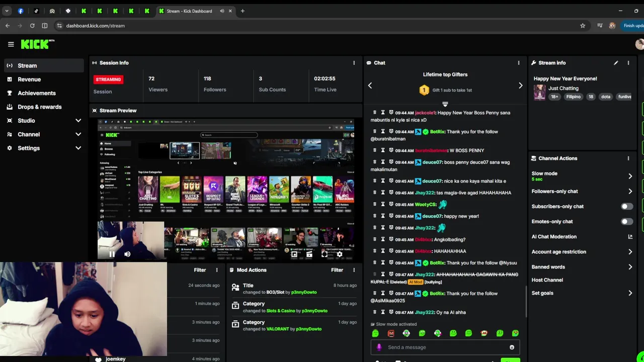The image size is (644, 362).
Task: Click the Send a message input field
Action: coord(445,347)
